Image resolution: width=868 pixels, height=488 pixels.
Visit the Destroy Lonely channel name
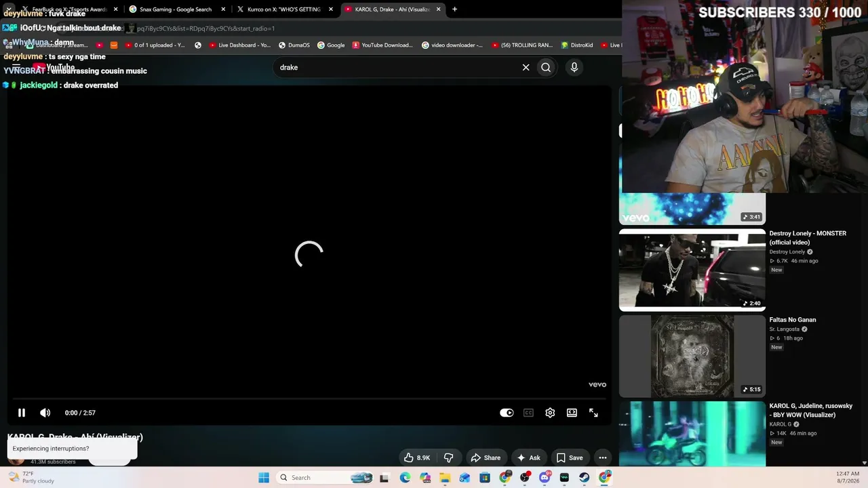tap(787, 252)
